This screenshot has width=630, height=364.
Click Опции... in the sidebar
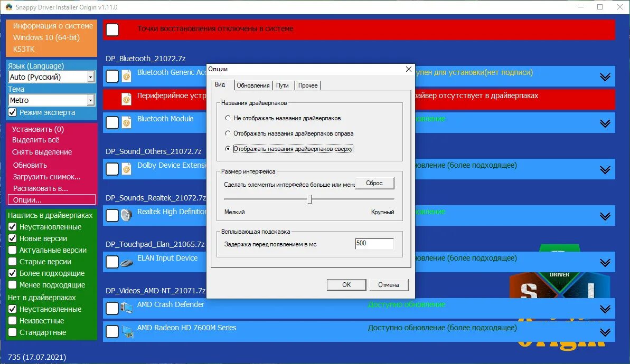(x=51, y=199)
